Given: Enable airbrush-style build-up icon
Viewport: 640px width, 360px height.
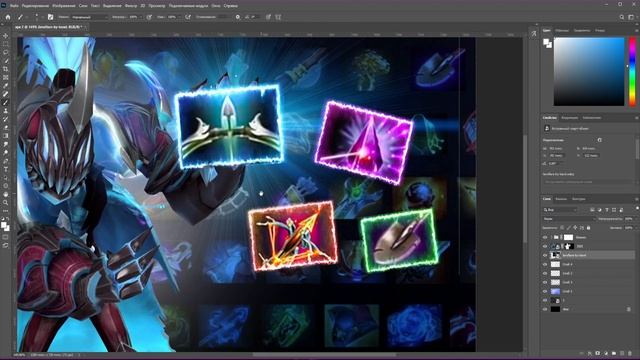Looking at the screenshot, I should [188, 17].
